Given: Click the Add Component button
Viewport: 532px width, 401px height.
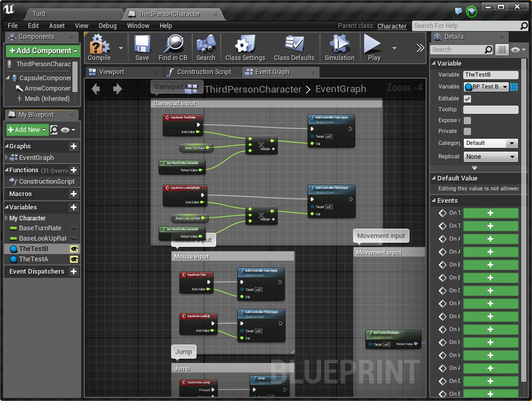Looking at the screenshot, I should pyautogui.click(x=43, y=51).
